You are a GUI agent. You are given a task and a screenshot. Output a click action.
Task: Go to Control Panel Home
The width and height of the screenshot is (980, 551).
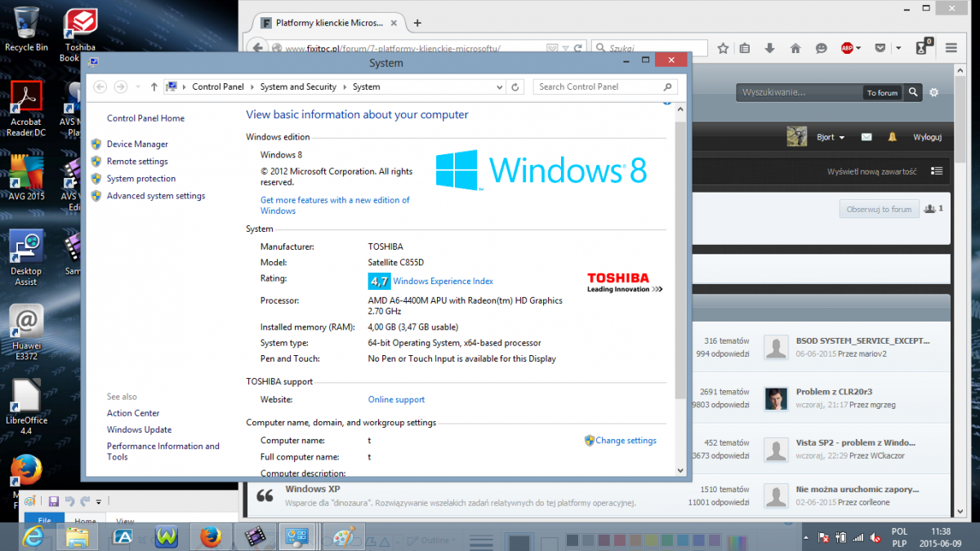[x=145, y=118]
